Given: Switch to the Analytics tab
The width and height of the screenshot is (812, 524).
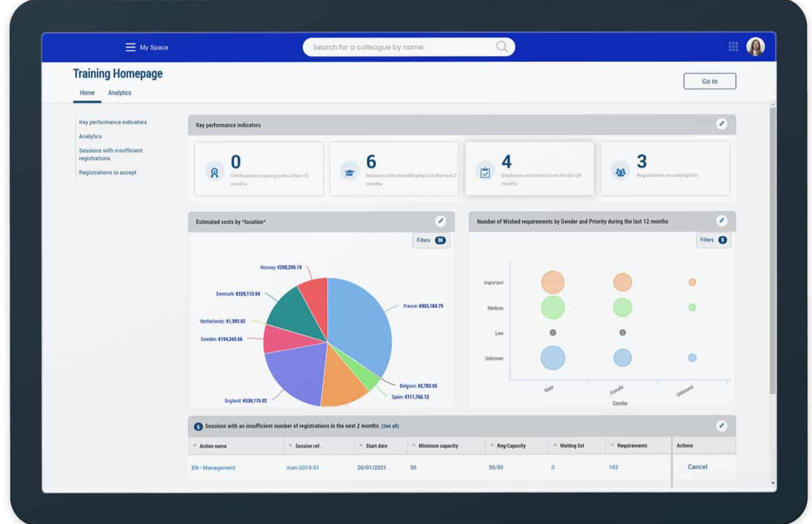Looking at the screenshot, I should click(119, 93).
